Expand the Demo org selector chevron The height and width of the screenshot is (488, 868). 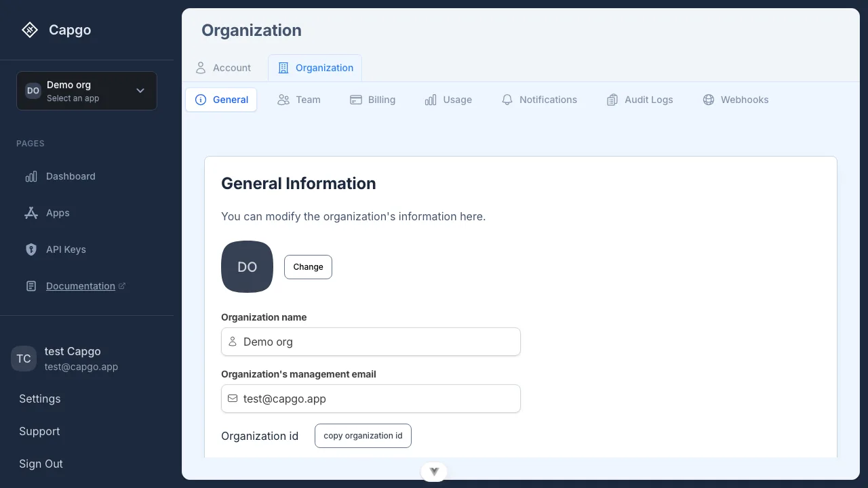click(x=140, y=91)
